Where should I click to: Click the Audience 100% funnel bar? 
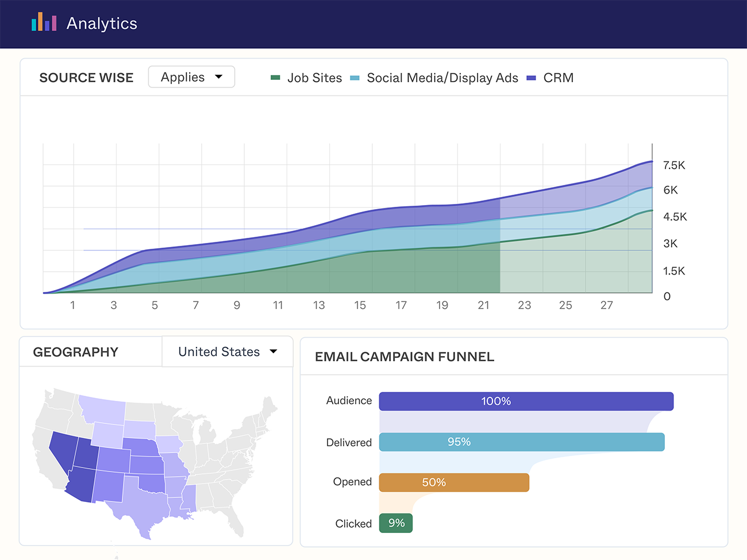tap(526, 401)
